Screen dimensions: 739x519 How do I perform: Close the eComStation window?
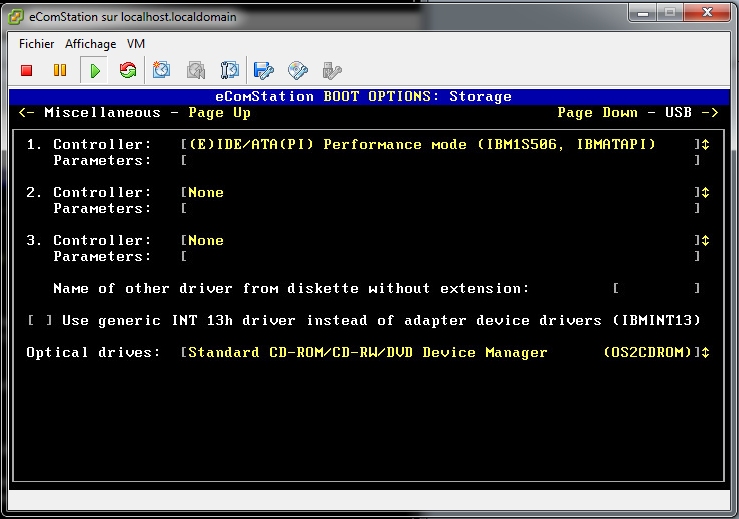point(707,13)
